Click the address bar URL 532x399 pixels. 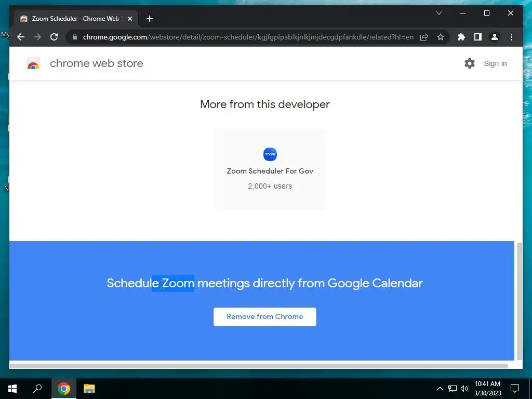point(248,37)
